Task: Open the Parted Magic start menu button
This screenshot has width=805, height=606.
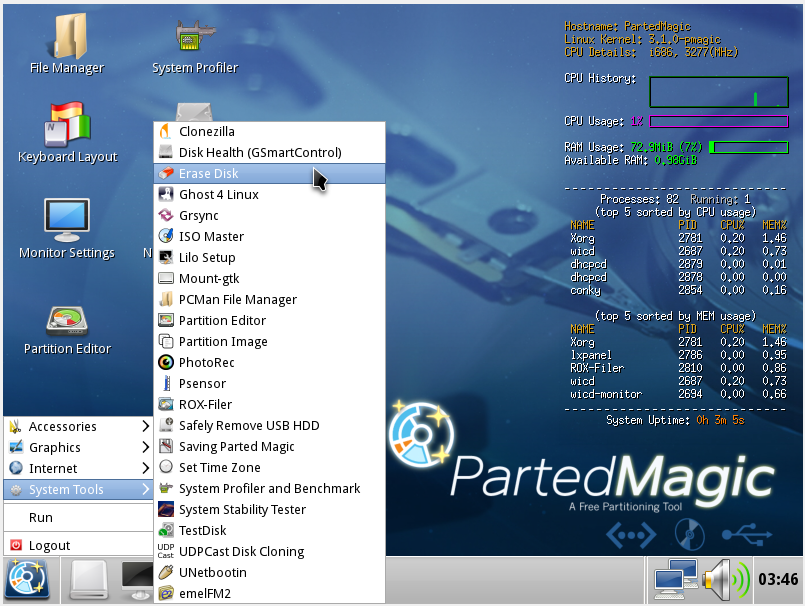Action: point(28,580)
